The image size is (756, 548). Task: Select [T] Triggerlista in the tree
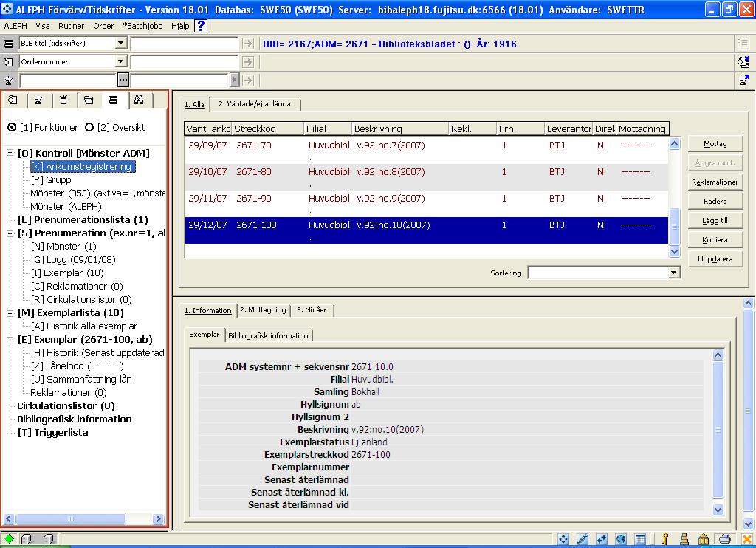[53, 433]
